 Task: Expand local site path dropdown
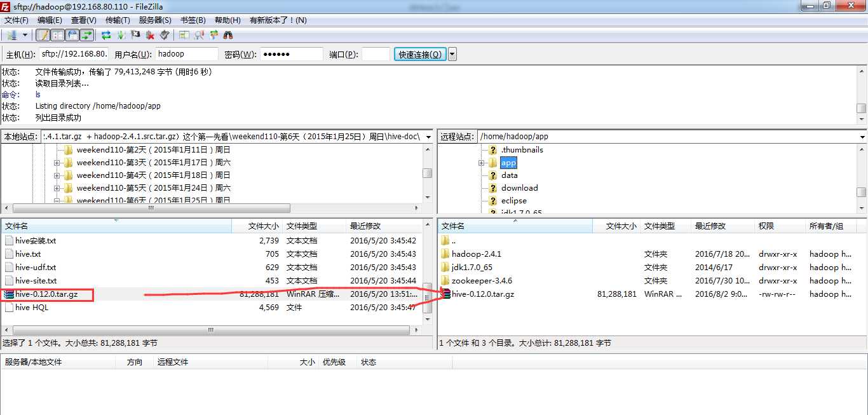[x=429, y=137]
